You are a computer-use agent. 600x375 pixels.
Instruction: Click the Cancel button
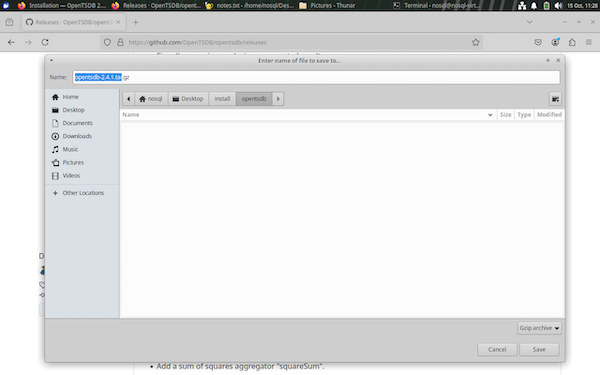click(497, 349)
